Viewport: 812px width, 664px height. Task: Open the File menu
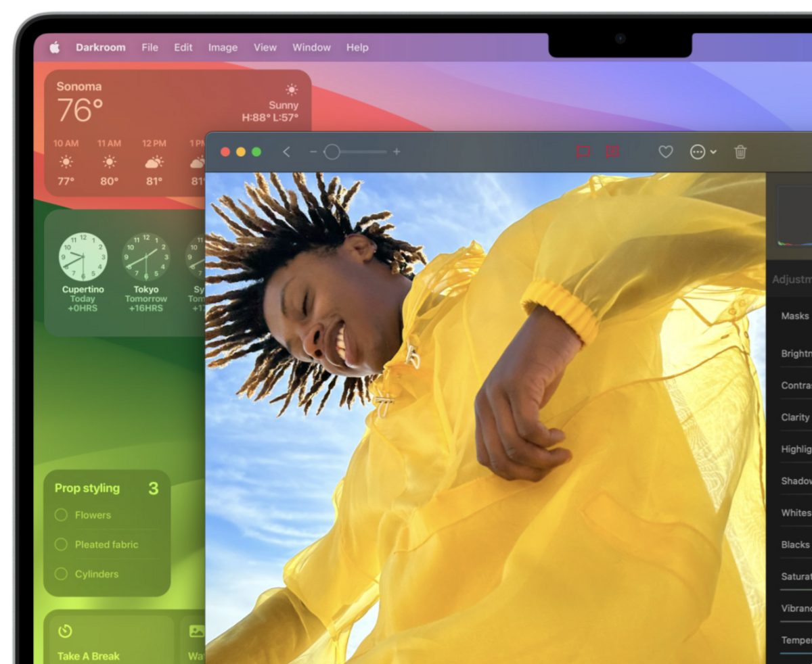(150, 47)
